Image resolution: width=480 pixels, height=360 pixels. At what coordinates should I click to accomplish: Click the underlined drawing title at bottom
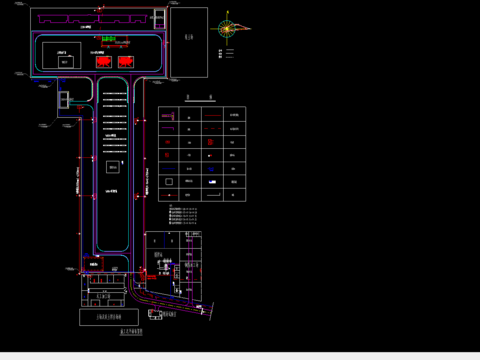click(x=131, y=332)
